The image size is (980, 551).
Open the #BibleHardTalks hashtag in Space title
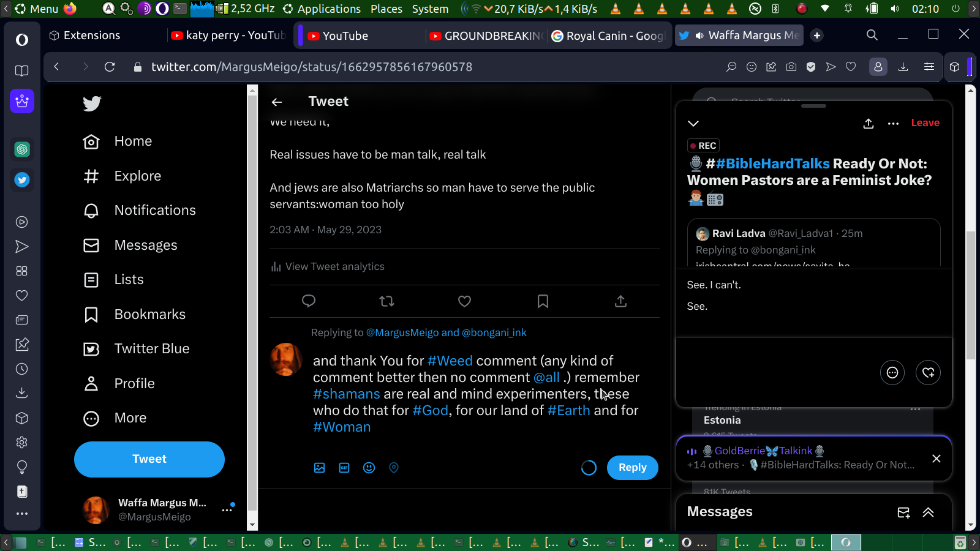click(x=772, y=164)
